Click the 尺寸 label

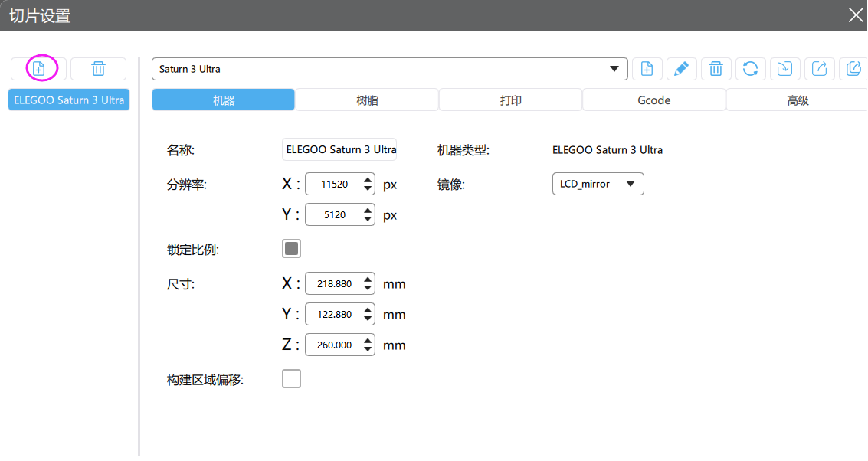click(181, 284)
